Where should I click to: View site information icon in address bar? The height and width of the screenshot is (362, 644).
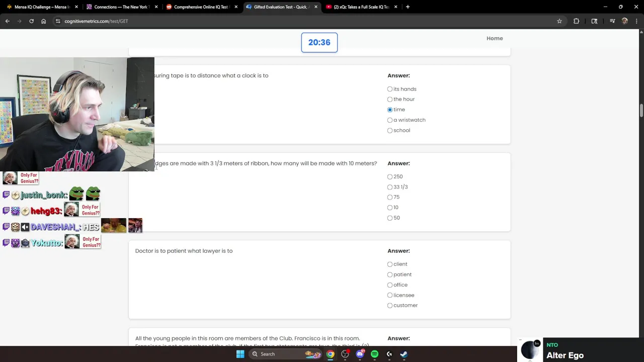click(x=58, y=21)
